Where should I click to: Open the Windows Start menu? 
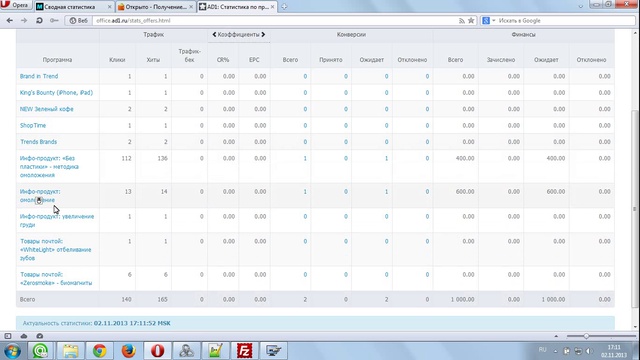(12, 351)
